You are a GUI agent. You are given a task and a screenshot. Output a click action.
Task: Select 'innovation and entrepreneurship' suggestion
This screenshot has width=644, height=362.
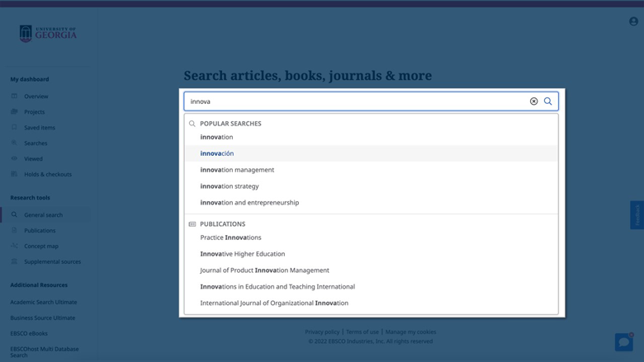pyautogui.click(x=249, y=203)
